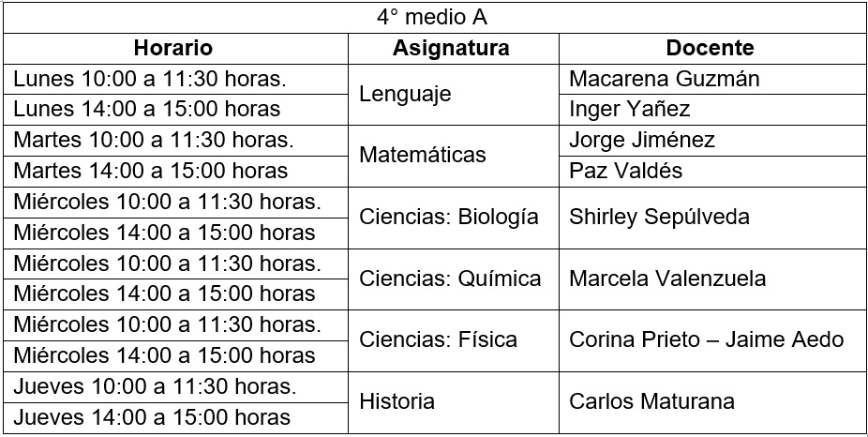Click on teacher Paz Valdés
Image resolution: width=868 pixels, height=437 pixels.
626,171
